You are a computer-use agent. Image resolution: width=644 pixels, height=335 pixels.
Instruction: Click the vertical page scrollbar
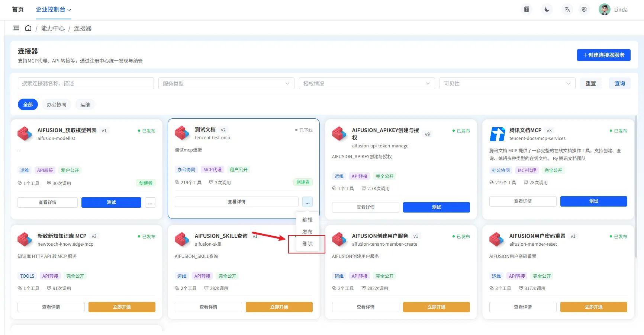(x=636, y=186)
